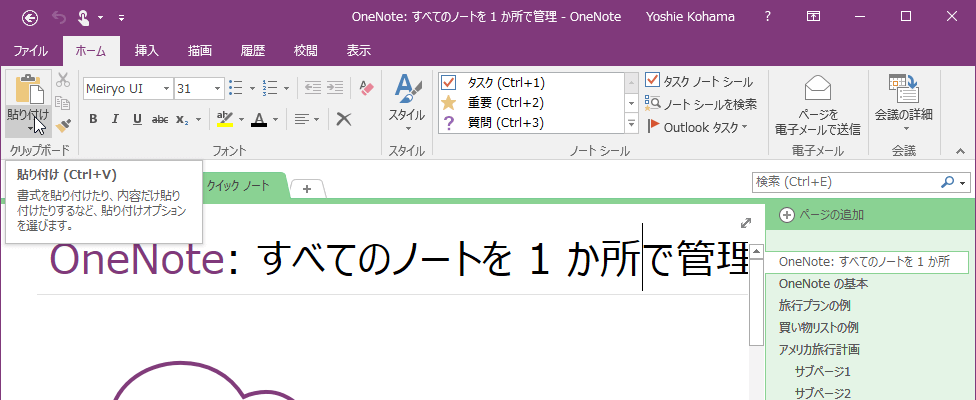
Task: Click the Undo arrow icon
Action: pyautogui.click(x=60, y=17)
